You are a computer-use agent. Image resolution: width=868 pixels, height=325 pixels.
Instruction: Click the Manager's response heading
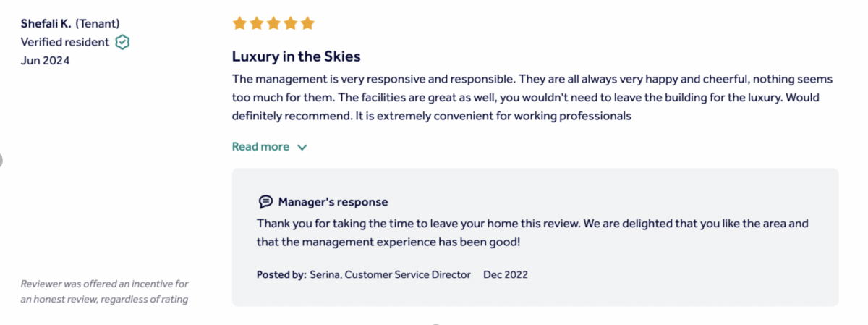333,202
